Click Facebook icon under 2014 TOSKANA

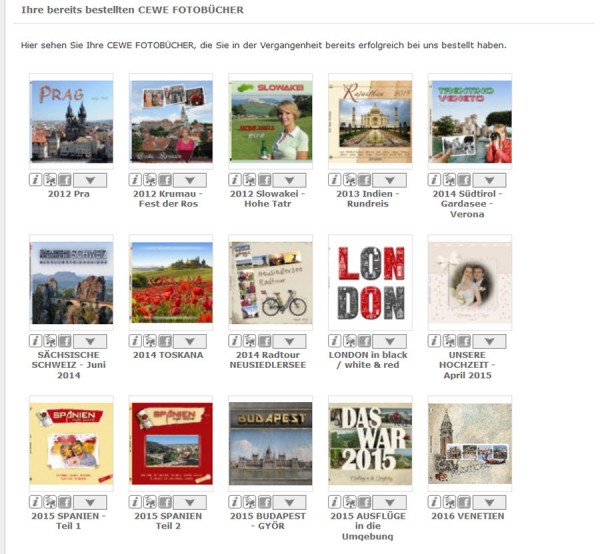click(165, 341)
